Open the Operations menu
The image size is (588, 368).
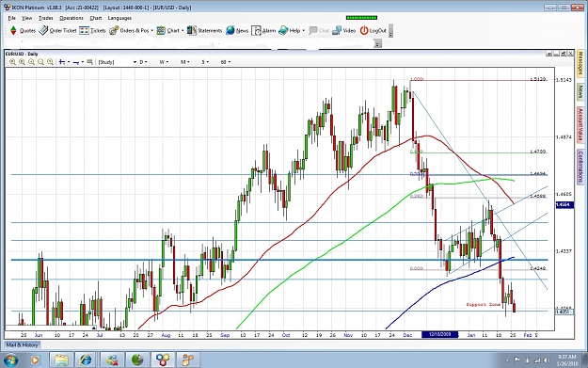72,18
